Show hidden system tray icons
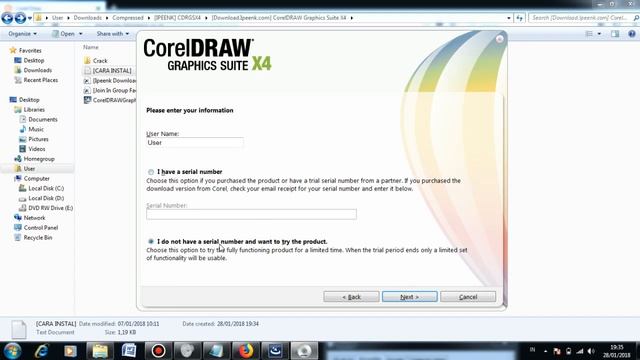Image resolution: width=640 pixels, height=360 pixels. pos(545,351)
